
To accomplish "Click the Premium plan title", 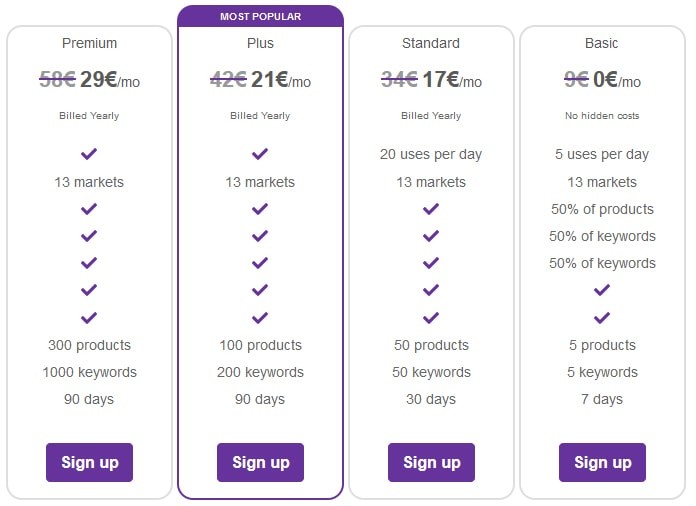I will tap(89, 43).
